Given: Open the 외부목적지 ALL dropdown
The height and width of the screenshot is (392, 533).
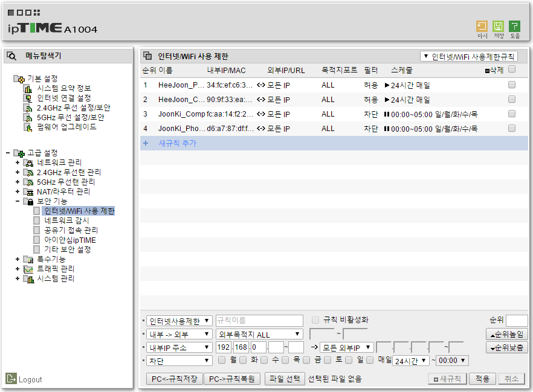Looking at the screenshot, I should coord(259,334).
